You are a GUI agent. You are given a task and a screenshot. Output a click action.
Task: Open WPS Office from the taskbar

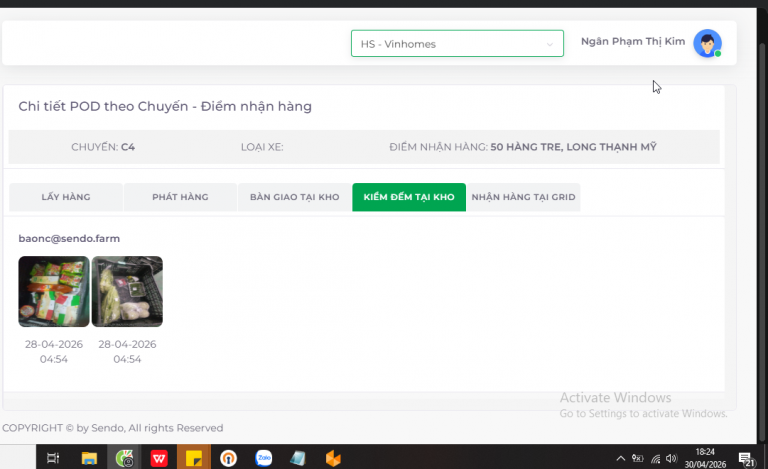pyautogui.click(x=159, y=458)
